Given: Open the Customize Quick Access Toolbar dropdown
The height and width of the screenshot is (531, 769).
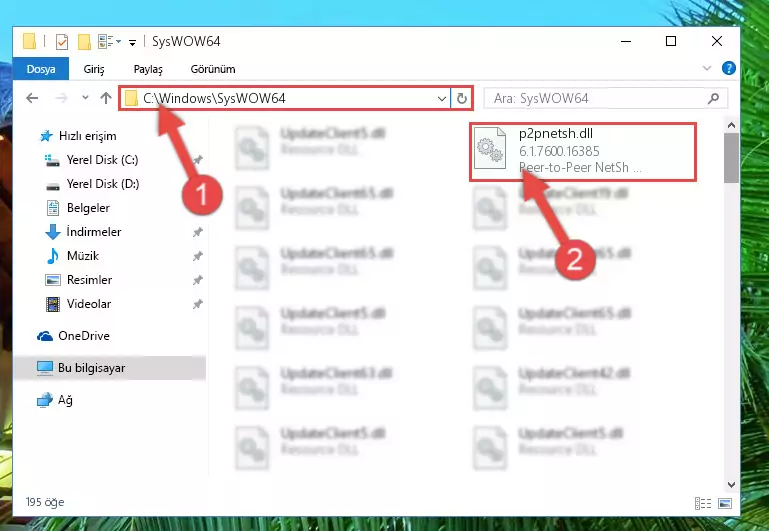Looking at the screenshot, I should pos(132,43).
